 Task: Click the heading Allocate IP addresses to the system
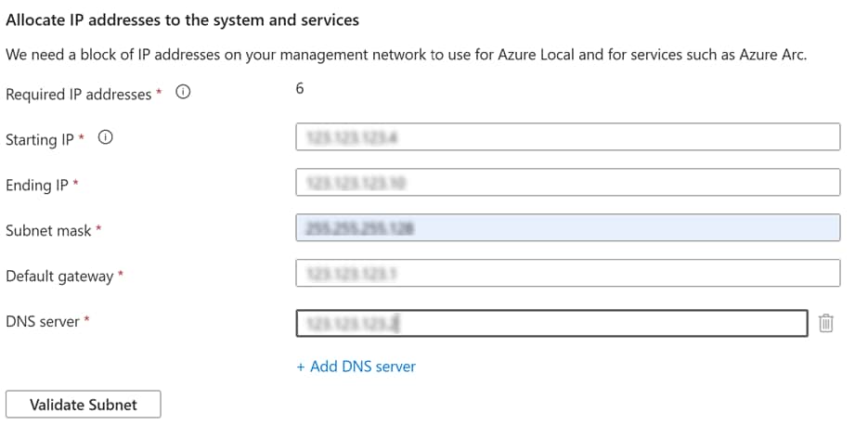pyautogui.click(x=182, y=20)
